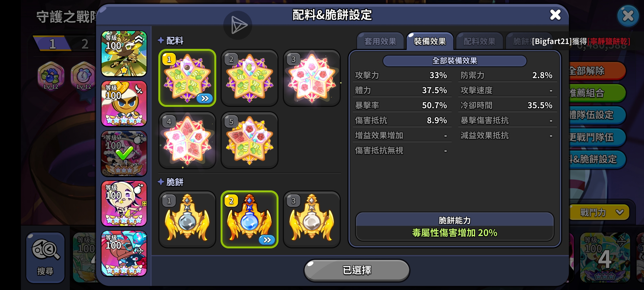Image resolution: width=644 pixels, height=290 pixels.
Task: Open team tab 2
Action: pyautogui.click(x=85, y=44)
